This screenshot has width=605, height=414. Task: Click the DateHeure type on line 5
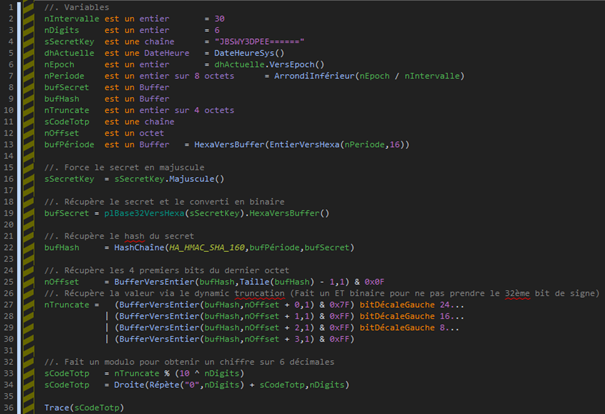tap(167, 53)
